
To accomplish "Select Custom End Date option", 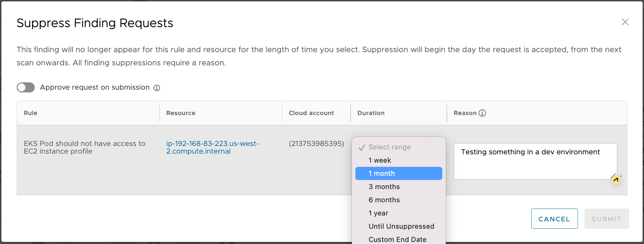I will tap(397, 239).
